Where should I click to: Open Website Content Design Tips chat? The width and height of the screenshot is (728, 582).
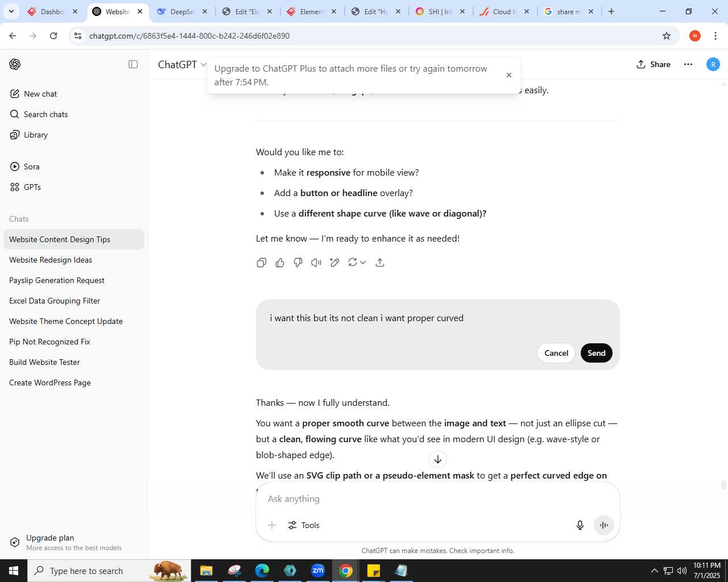74,239
